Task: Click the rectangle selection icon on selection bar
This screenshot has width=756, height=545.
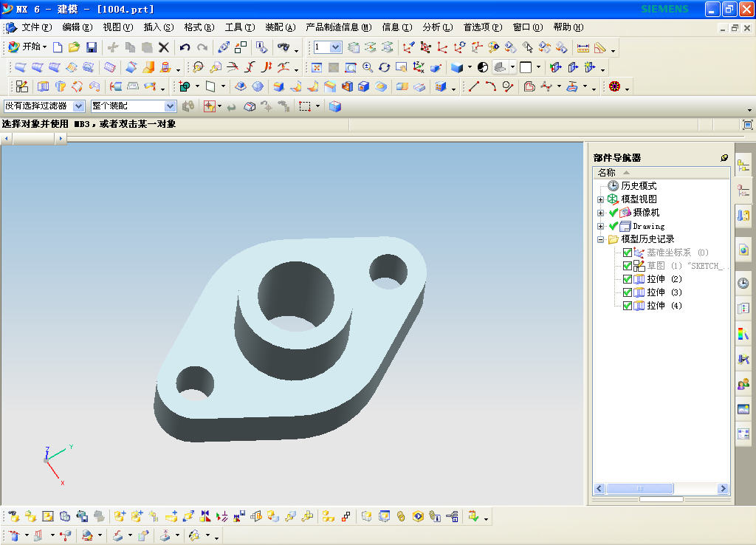Action: tap(305, 106)
